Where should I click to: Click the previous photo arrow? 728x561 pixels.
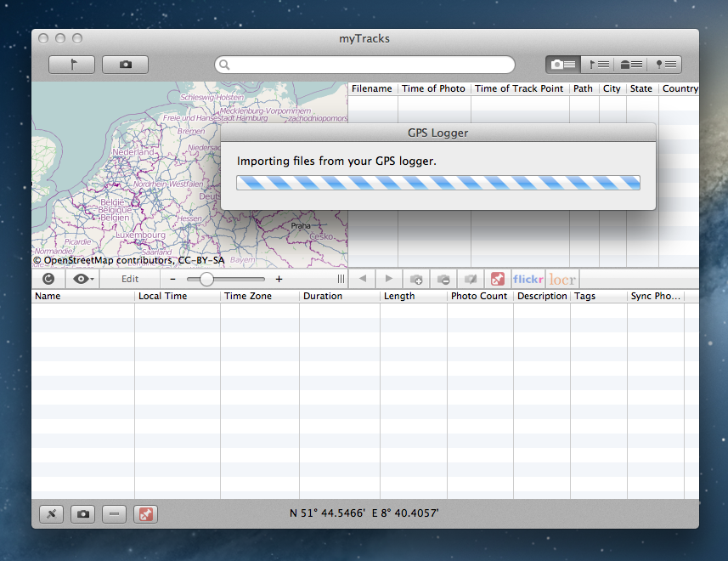click(x=363, y=279)
